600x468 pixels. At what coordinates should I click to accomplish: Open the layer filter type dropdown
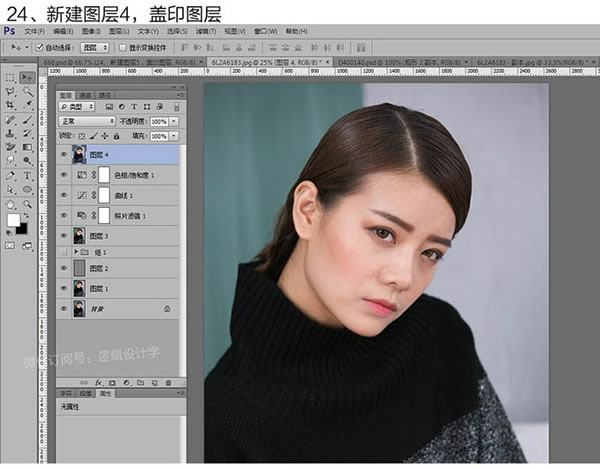click(x=77, y=107)
